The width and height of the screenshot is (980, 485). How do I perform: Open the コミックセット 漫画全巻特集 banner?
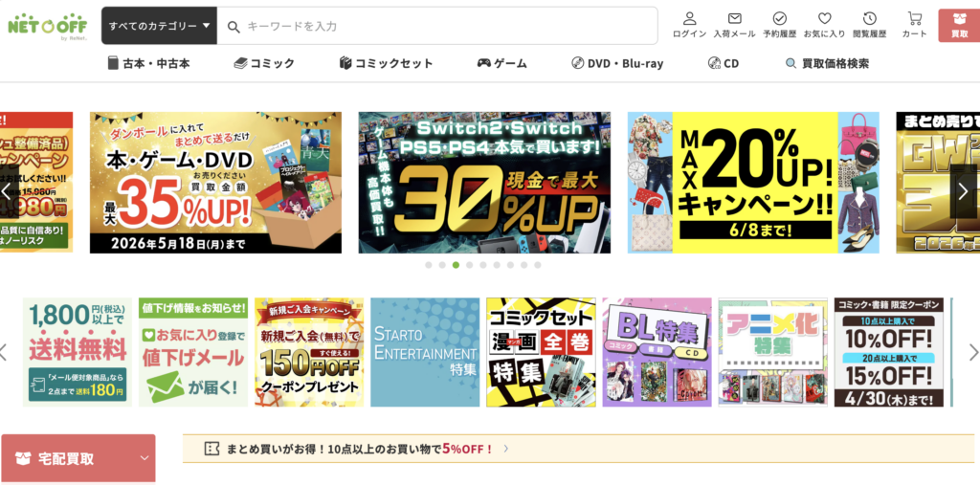click(x=542, y=352)
